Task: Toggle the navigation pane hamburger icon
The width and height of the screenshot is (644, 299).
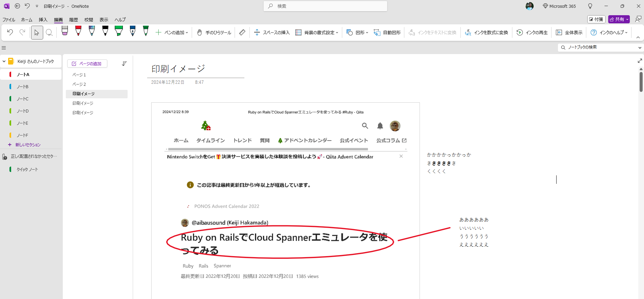Action: point(4,48)
